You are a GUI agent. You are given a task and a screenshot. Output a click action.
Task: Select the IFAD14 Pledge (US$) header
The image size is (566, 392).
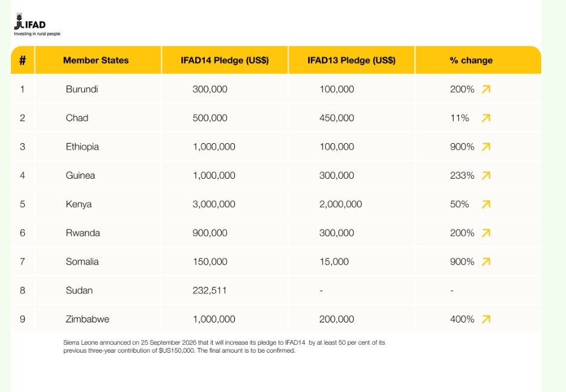(x=225, y=60)
